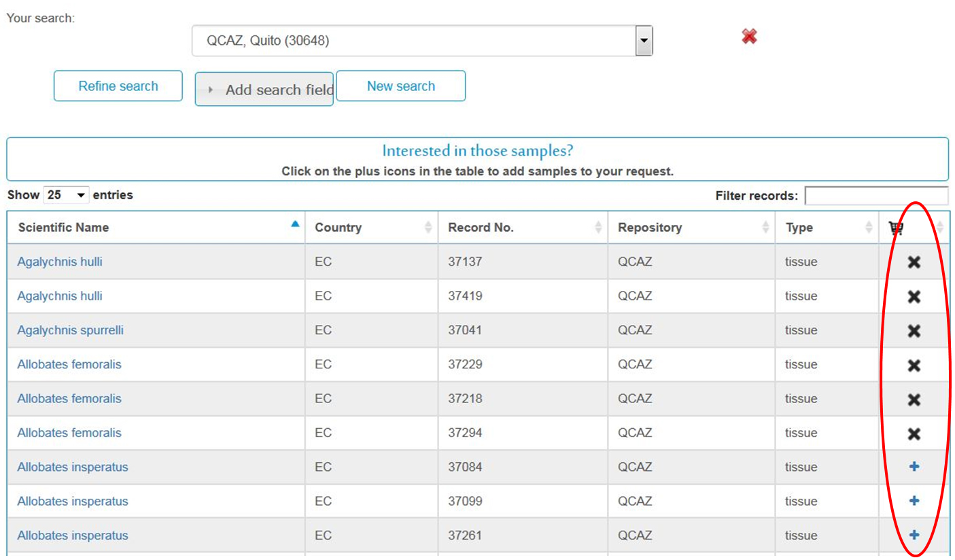Add sample record 37084 to request
Screen dimensions: 955x560
pyautogui.click(x=914, y=467)
